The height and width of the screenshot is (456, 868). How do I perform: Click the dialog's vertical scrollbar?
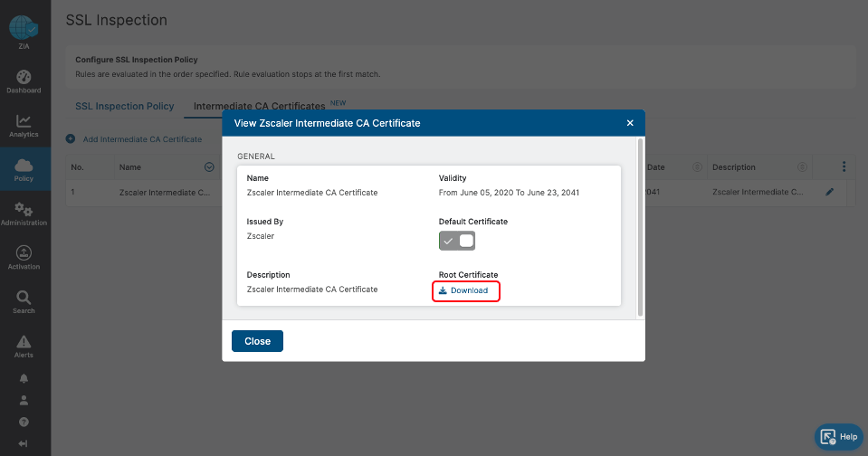641,226
